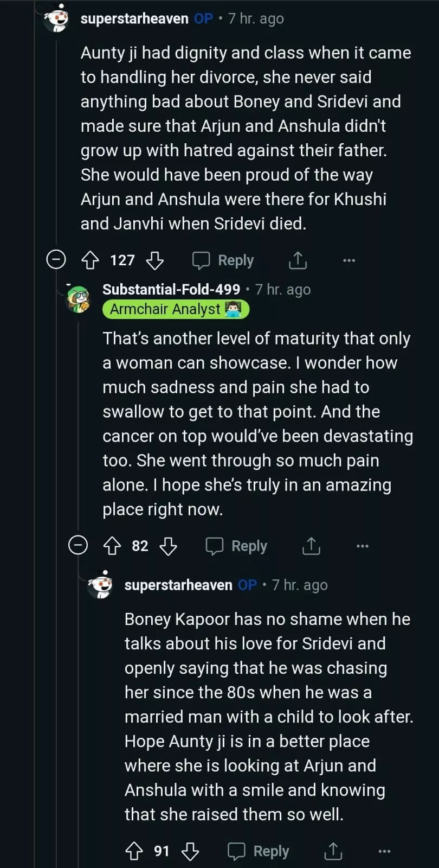Open overflow menu on 91-point comment

coord(384,851)
